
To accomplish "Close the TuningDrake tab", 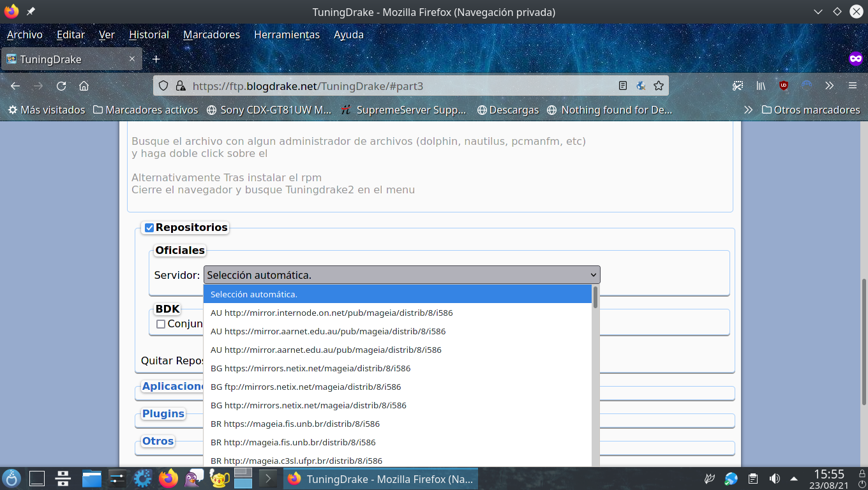I will click(132, 59).
